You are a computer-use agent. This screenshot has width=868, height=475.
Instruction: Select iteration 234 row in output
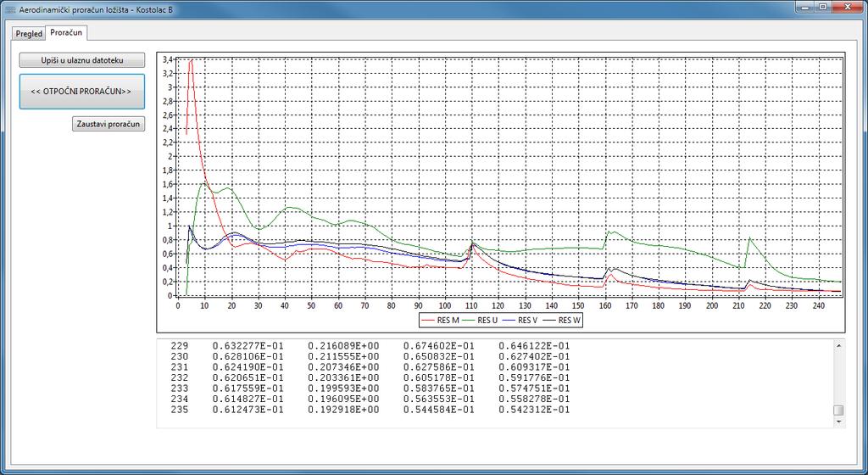click(370, 400)
